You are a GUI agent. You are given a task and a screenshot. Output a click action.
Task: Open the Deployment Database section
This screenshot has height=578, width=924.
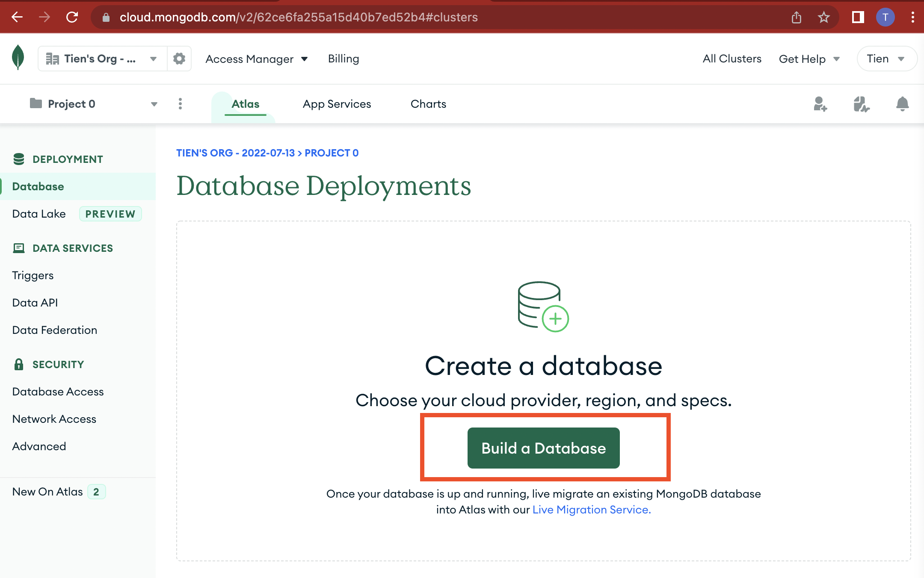(37, 186)
